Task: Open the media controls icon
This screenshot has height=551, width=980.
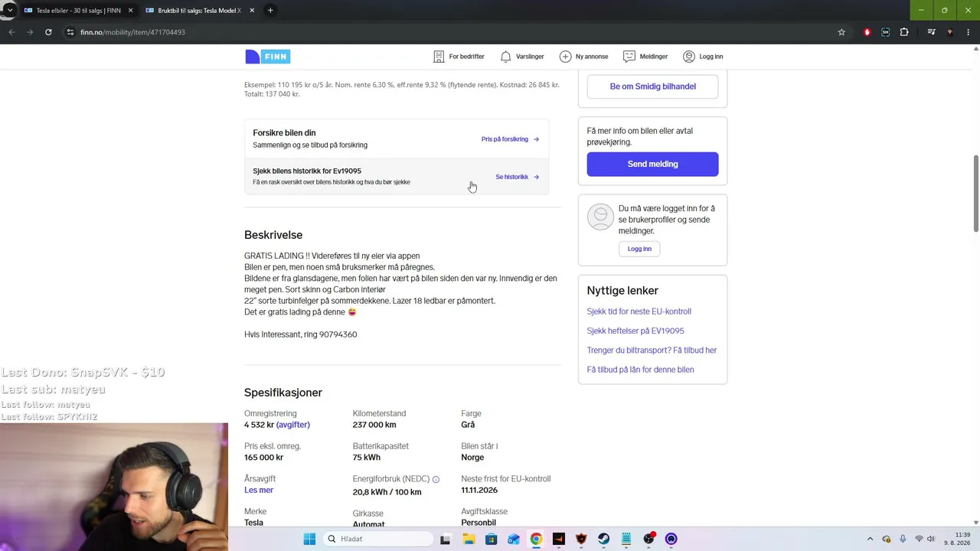Action: click(x=932, y=32)
